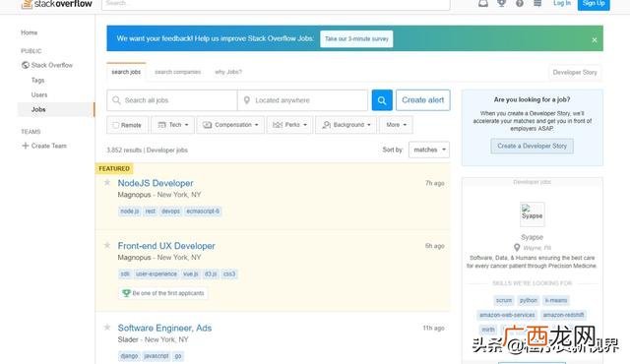The width and height of the screenshot is (630, 364).
Task: Open Users in the left sidebar
Action: coord(39,94)
